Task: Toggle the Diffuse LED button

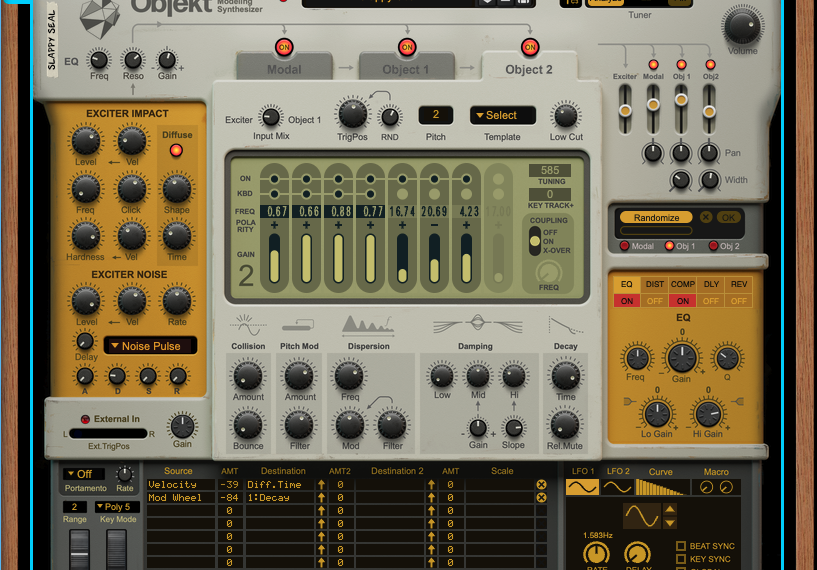Action: coord(177,151)
